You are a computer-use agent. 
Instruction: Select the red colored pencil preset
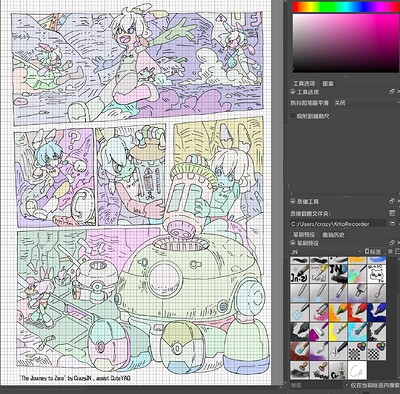pos(358,312)
